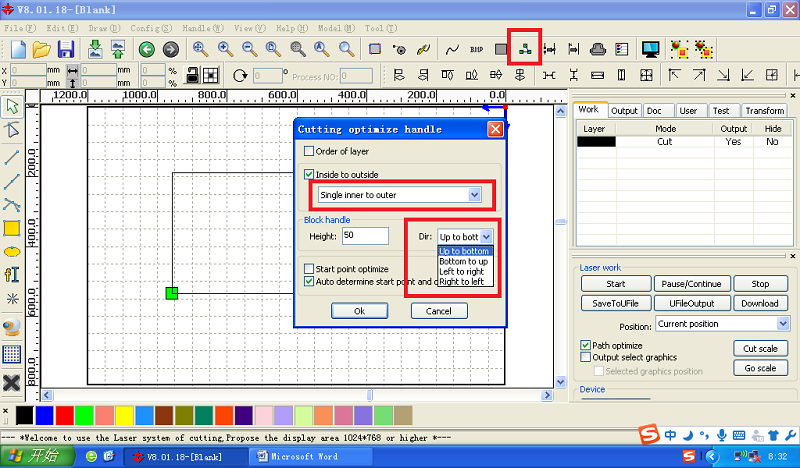Click the block Height input field
The width and height of the screenshot is (800, 468).
pyautogui.click(x=365, y=236)
